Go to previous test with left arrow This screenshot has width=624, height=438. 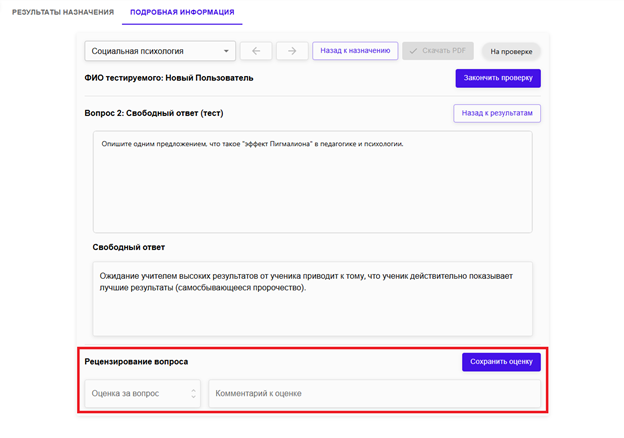coord(256,51)
